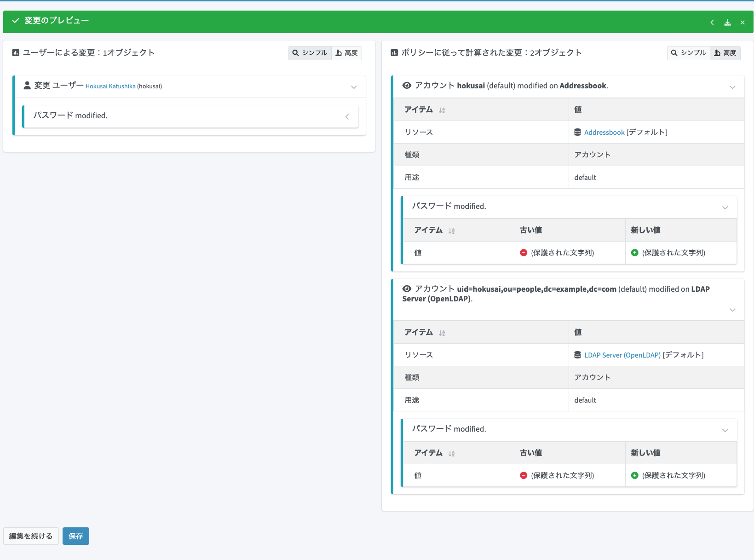Click new (保護された文字列) value in LDAP password table
The height and width of the screenshot is (560, 754).
click(x=674, y=475)
